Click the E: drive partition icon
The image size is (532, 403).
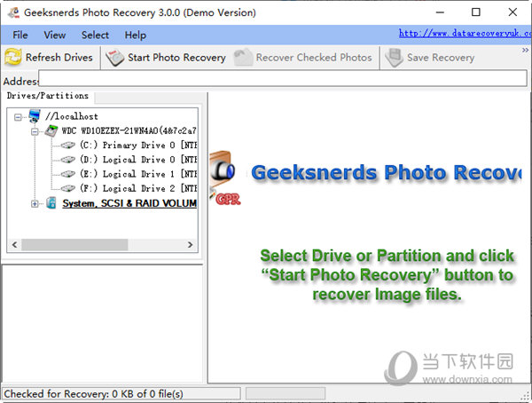pos(67,174)
